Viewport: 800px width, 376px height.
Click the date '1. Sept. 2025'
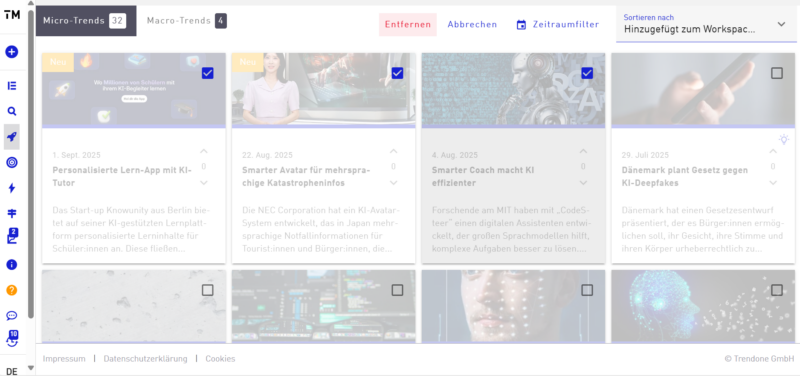[77, 155]
